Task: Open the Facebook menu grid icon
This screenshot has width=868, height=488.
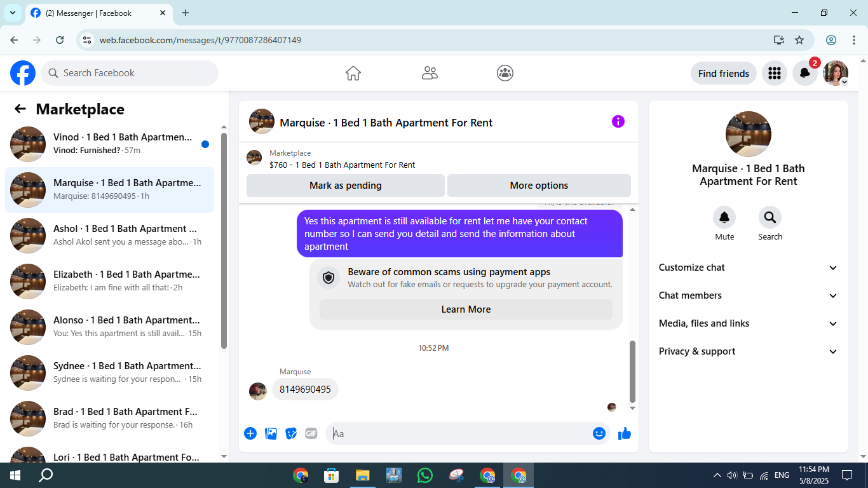Action: pos(775,73)
